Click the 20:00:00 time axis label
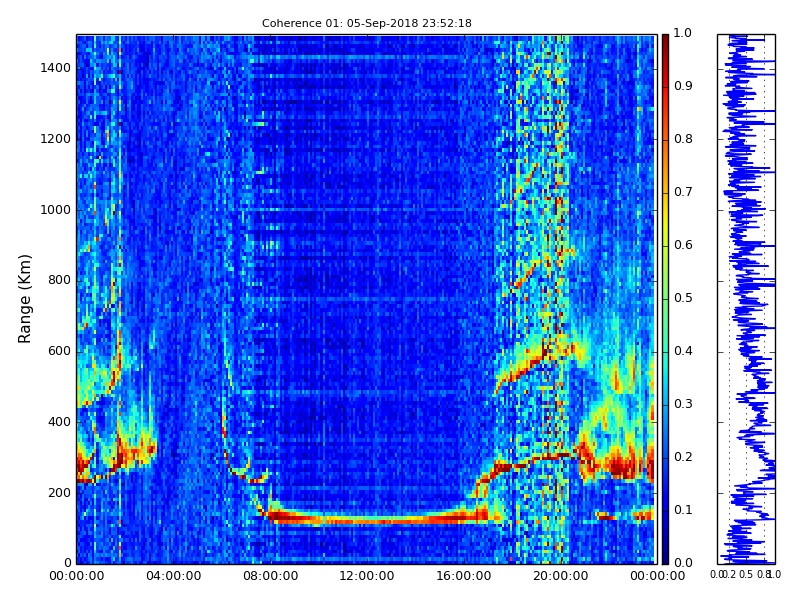The image size is (800, 600). pyautogui.click(x=561, y=576)
